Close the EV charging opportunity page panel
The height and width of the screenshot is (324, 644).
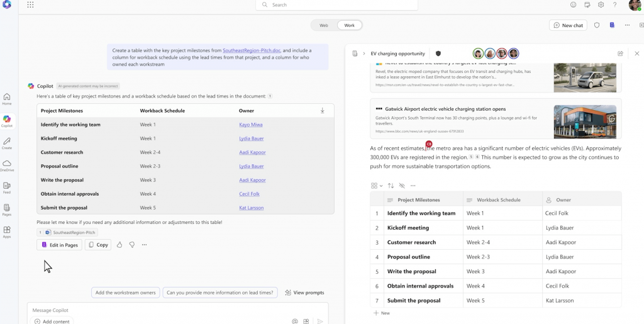[x=637, y=53]
